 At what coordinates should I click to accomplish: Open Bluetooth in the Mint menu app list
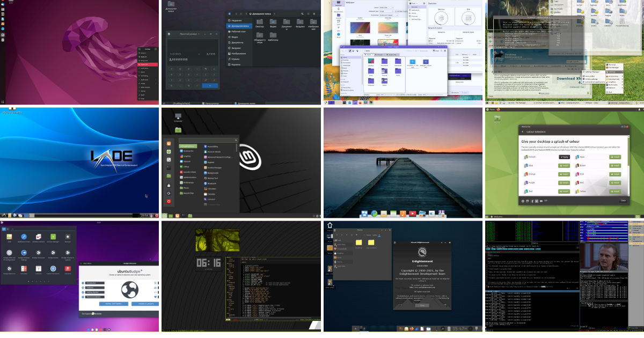click(210, 183)
